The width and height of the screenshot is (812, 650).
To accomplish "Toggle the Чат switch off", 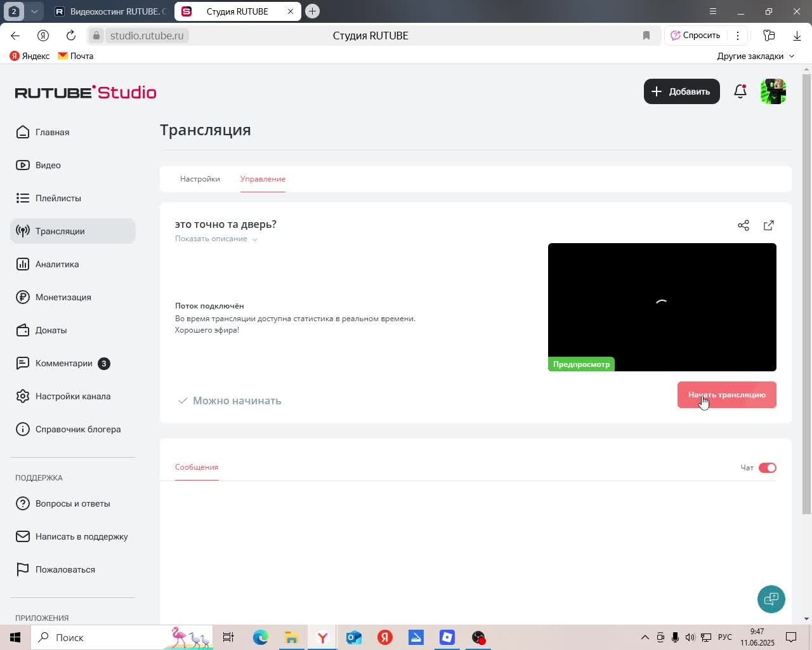I will 768,468.
